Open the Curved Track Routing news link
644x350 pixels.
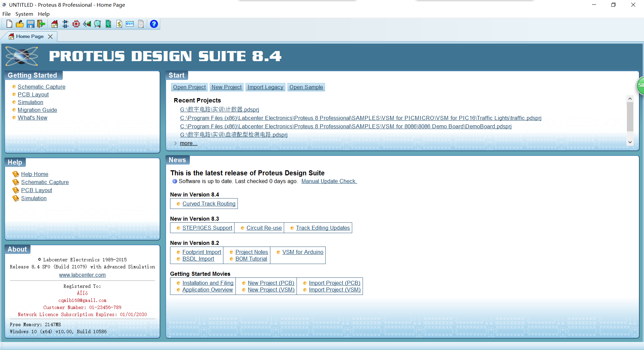(209, 204)
